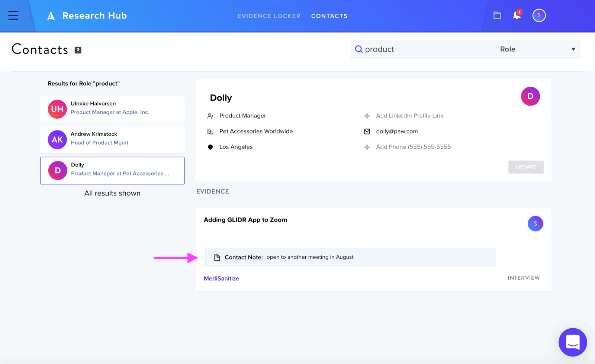Open the MediSanitize link

pos(221,278)
